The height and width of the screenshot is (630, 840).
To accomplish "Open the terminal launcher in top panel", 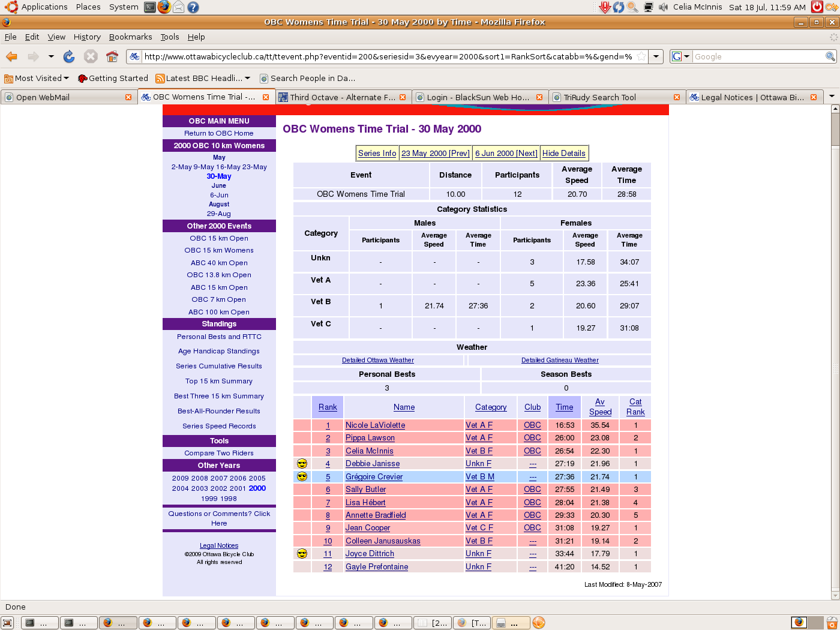I will (x=150, y=7).
